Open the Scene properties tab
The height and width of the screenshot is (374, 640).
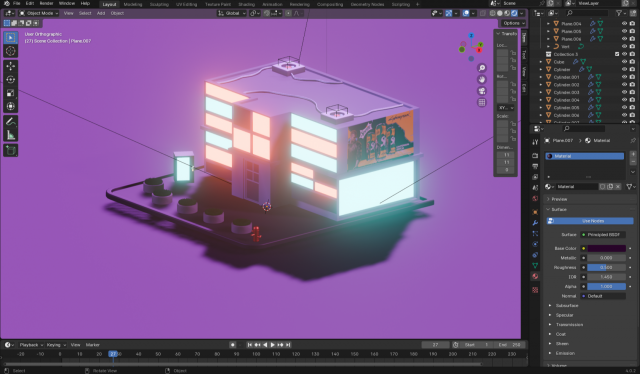(535, 188)
